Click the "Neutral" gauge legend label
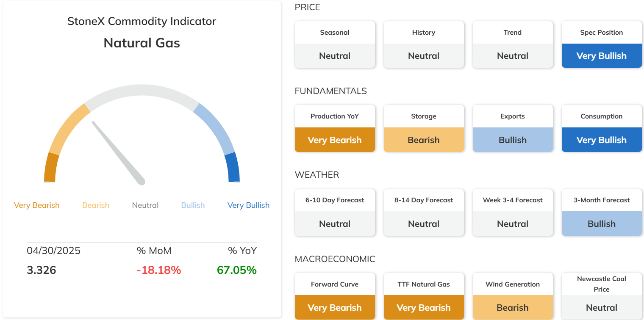644x320 pixels. click(x=145, y=205)
